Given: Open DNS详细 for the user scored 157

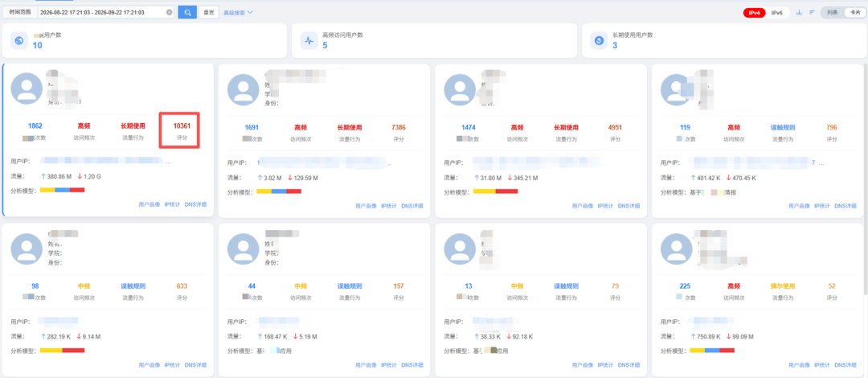Looking at the screenshot, I should coord(412,364).
